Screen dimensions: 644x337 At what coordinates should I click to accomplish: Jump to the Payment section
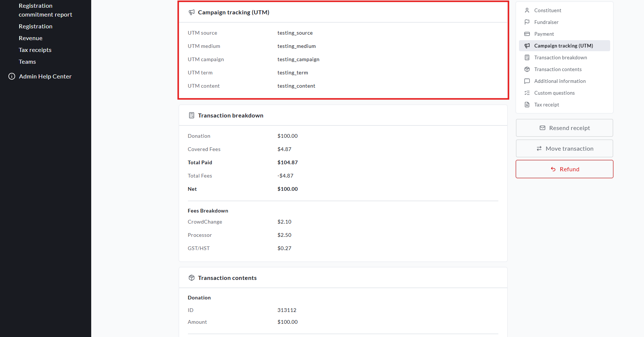coord(564,34)
